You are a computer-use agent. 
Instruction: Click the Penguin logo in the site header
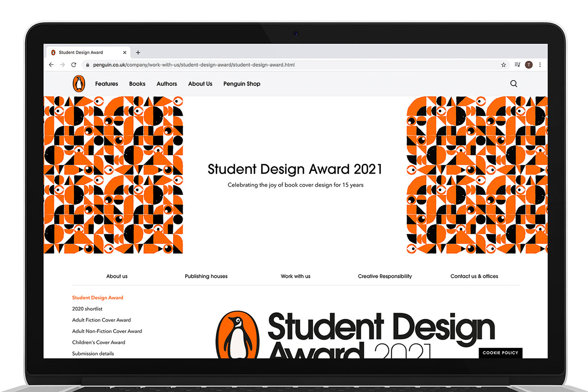pyautogui.click(x=79, y=83)
